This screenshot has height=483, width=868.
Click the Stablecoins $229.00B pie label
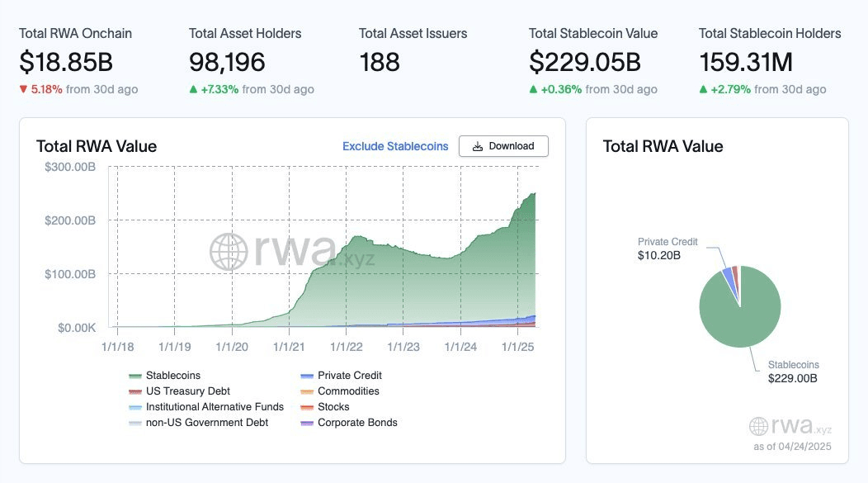tap(793, 372)
